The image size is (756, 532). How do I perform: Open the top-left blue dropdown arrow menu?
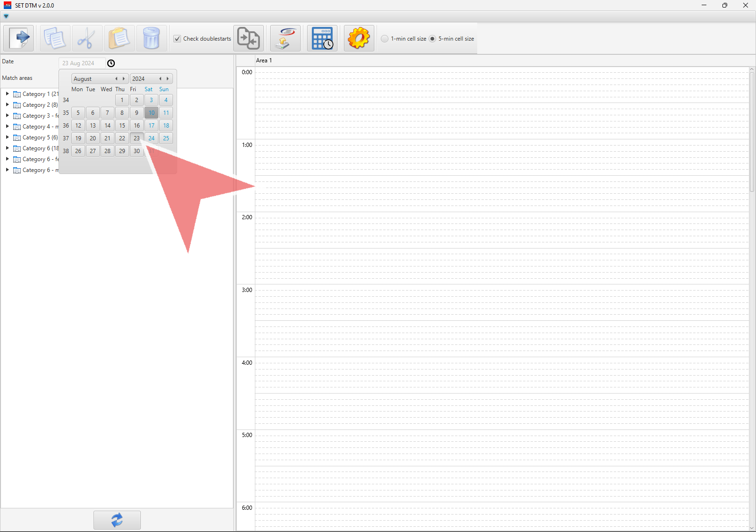tap(6, 16)
